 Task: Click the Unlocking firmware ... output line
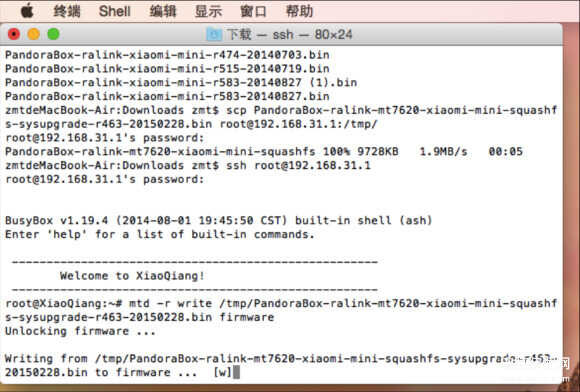[x=80, y=331]
